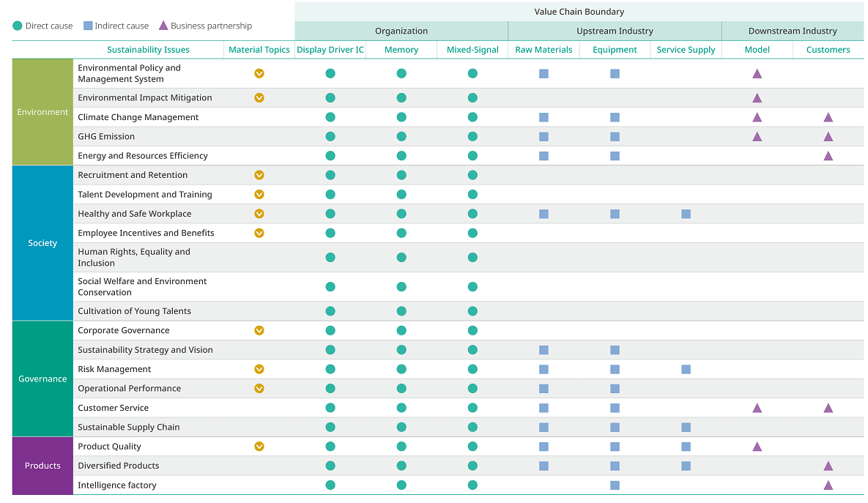Select the Customer Service row label
Image resolution: width=868 pixels, height=503 pixels.
point(114,408)
